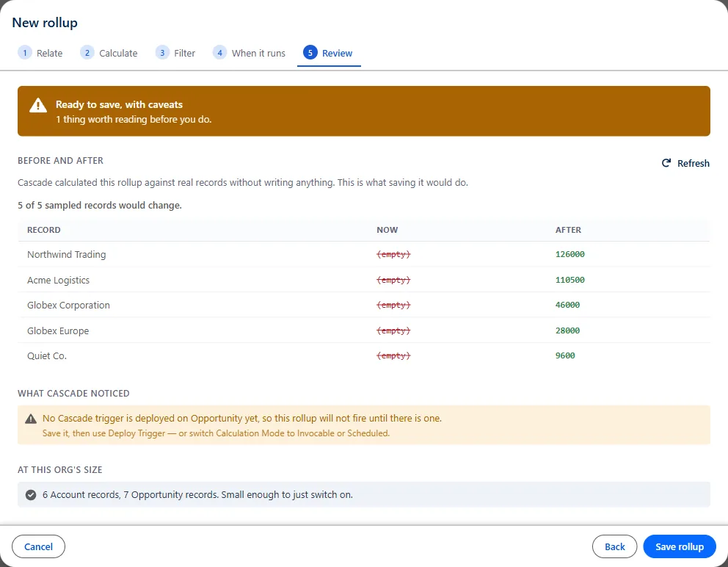Click the step 1 number circle

25,53
